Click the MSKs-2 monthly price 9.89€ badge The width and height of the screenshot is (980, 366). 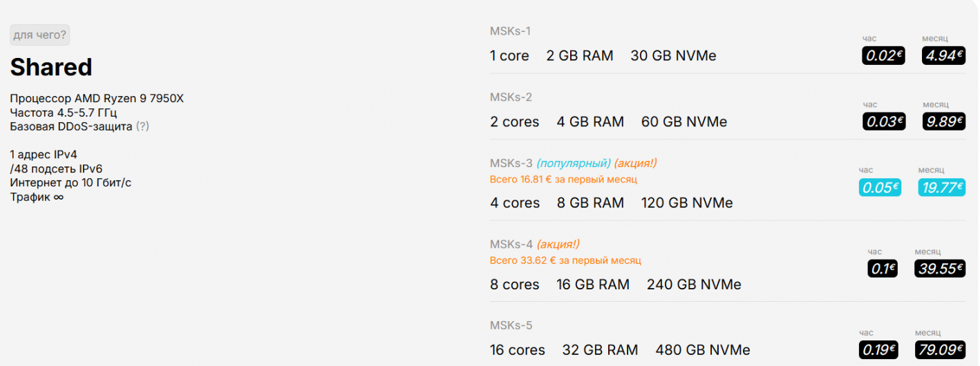pos(943,122)
